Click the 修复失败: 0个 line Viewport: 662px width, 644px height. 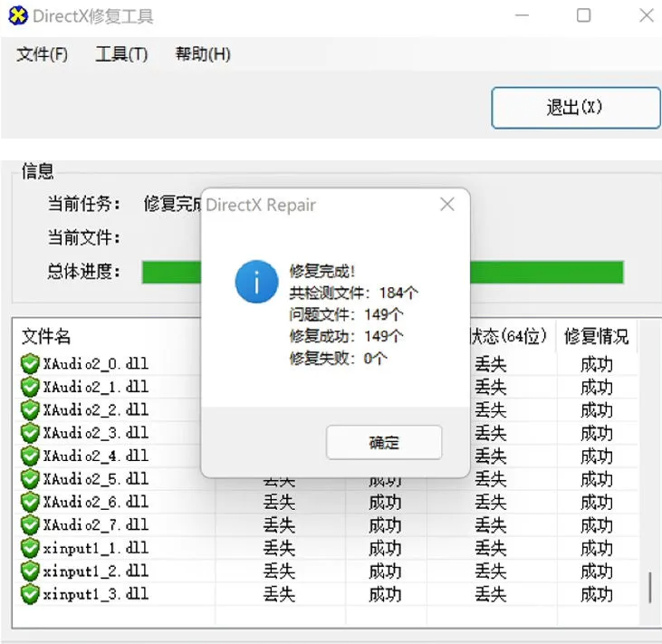click(x=338, y=359)
